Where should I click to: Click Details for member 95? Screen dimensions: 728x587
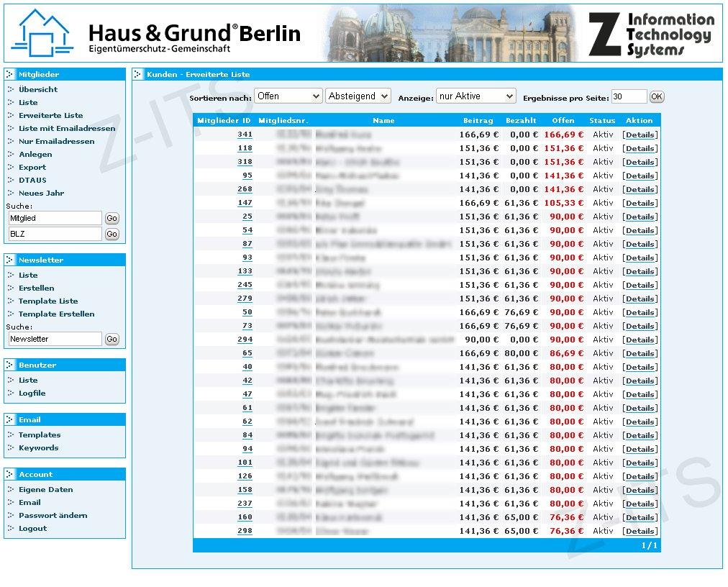pos(640,176)
